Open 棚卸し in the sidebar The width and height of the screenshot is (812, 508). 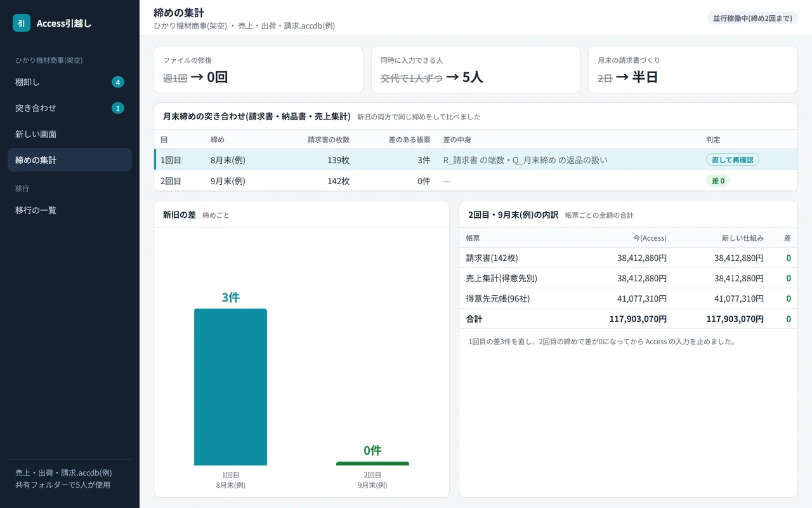70,82
